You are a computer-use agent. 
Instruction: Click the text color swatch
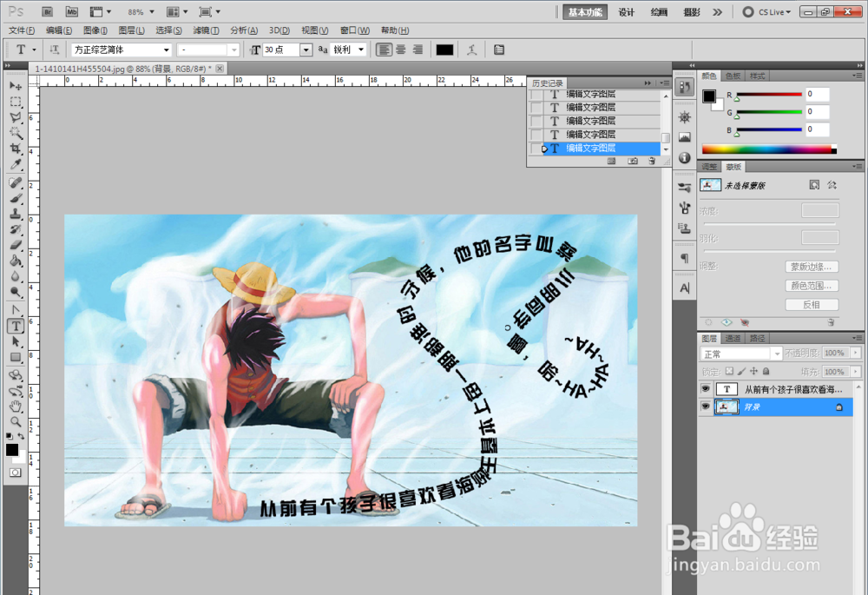(x=444, y=50)
